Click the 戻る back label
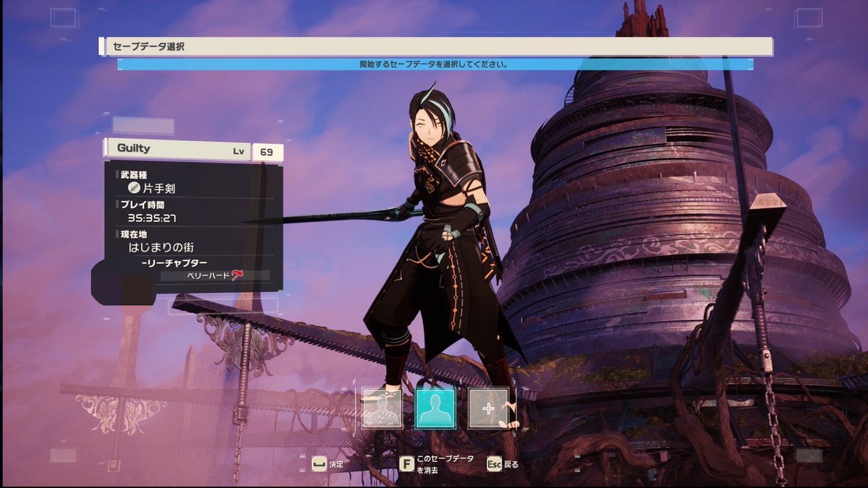The image size is (868, 488). point(511,464)
